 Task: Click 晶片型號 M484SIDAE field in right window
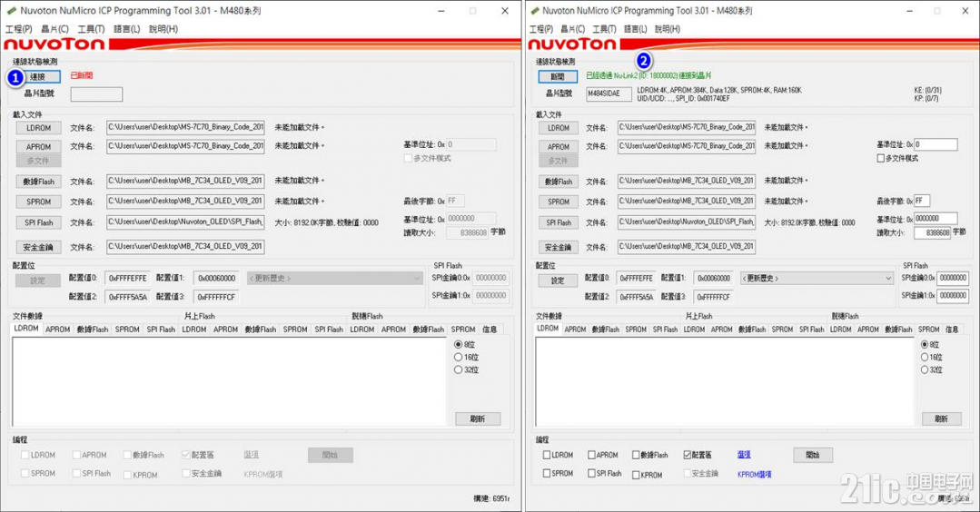(x=609, y=94)
